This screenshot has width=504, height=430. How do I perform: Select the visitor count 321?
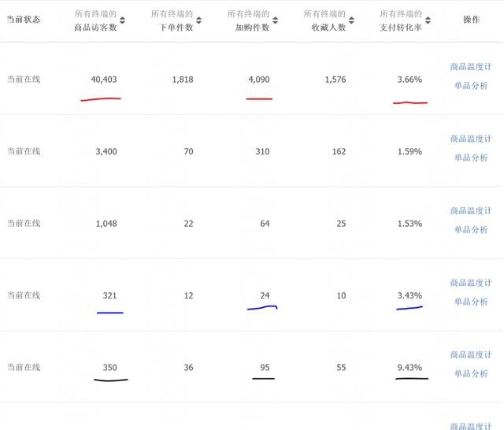click(x=109, y=295)
